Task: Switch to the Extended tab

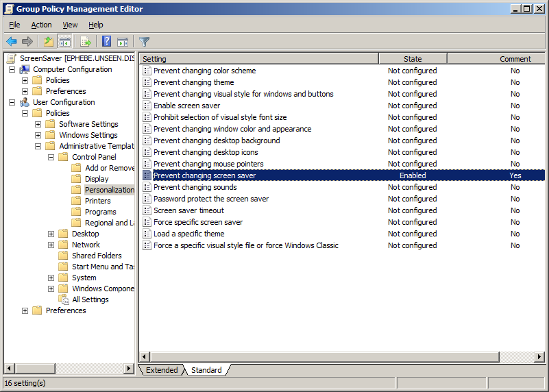Action: click(162, 370)
